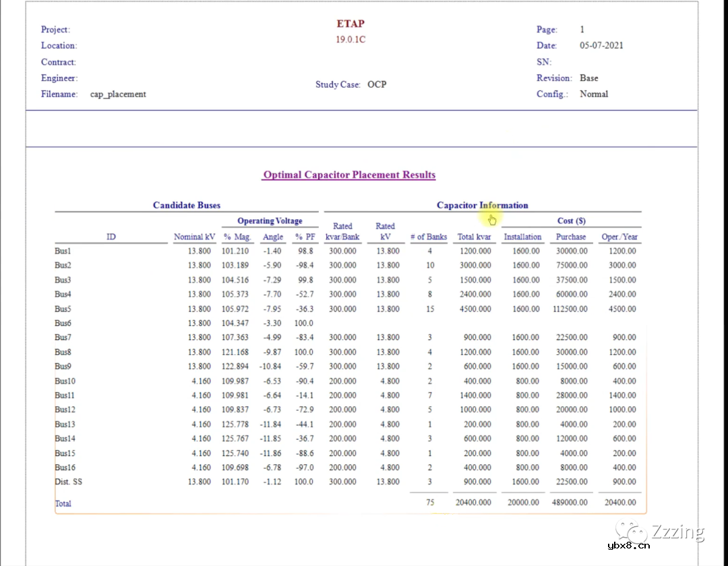This screenshot has height=566, width=728.
Task: Select the Bus5 row ID
Action: (x=63, y=309)
